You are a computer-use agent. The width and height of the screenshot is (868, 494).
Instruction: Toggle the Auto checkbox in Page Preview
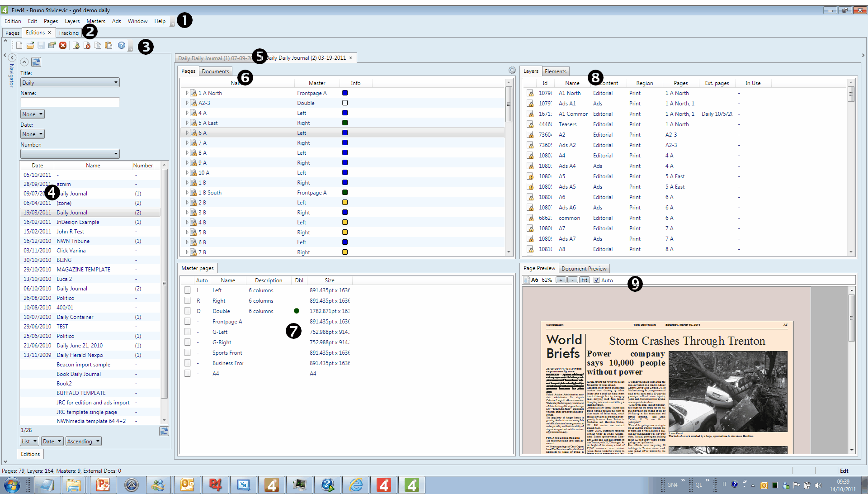point(596,280)
